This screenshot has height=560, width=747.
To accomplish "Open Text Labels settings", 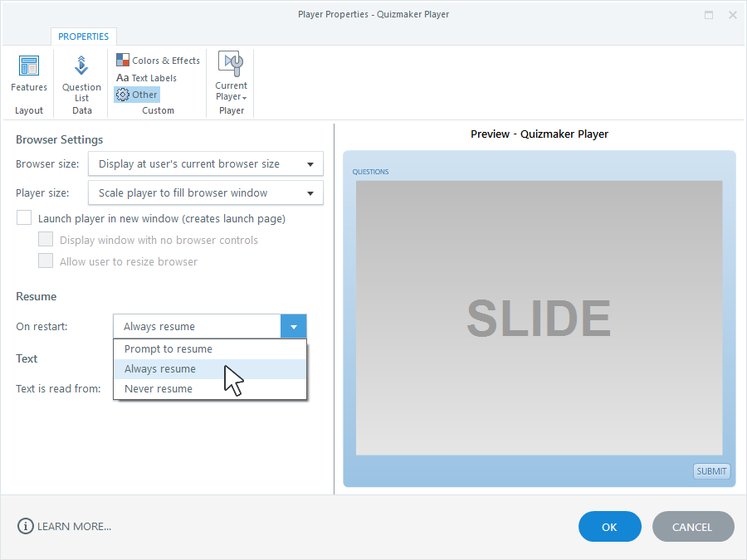I will tap(147, 78).
